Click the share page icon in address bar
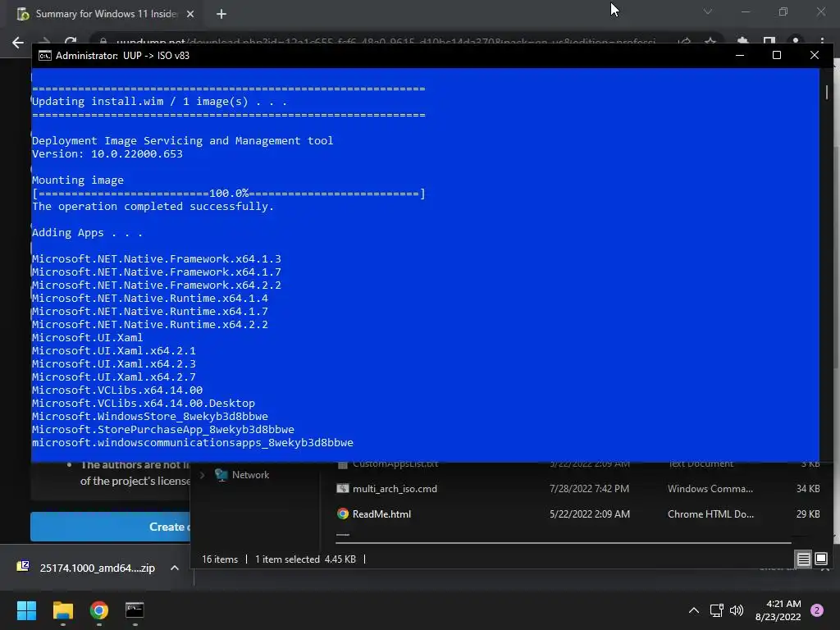This screenshot has height=630, width=840. tap(684, 41)
